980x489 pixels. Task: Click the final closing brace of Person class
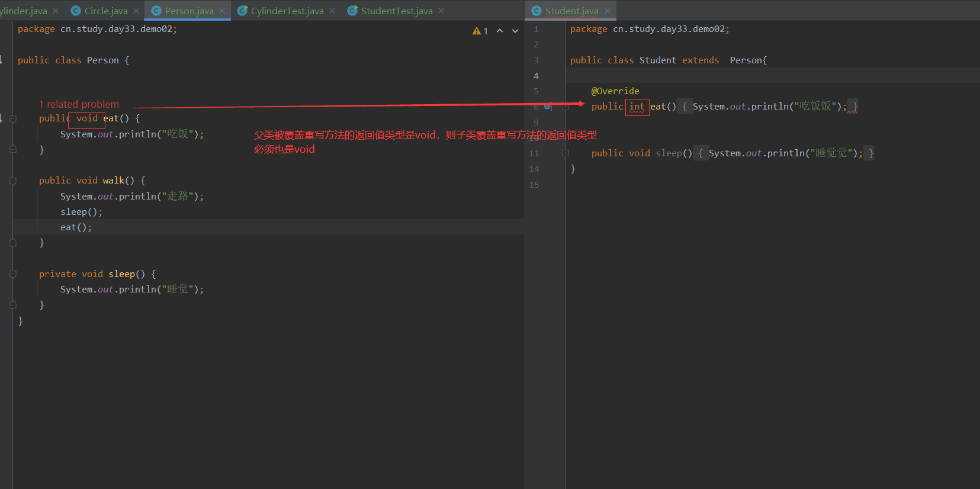click(20, 320)
